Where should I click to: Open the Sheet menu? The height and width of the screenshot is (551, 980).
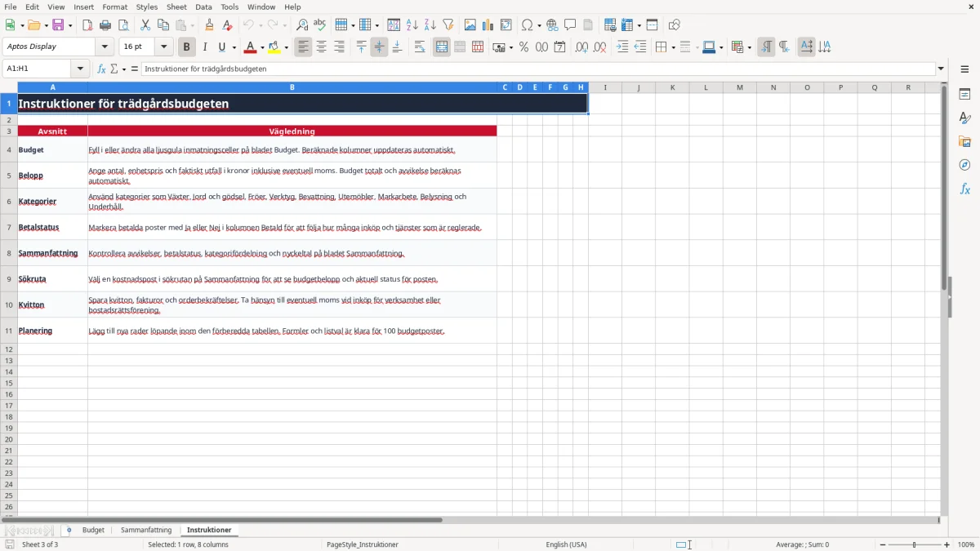pyautogui.click(x=176, y=7)
